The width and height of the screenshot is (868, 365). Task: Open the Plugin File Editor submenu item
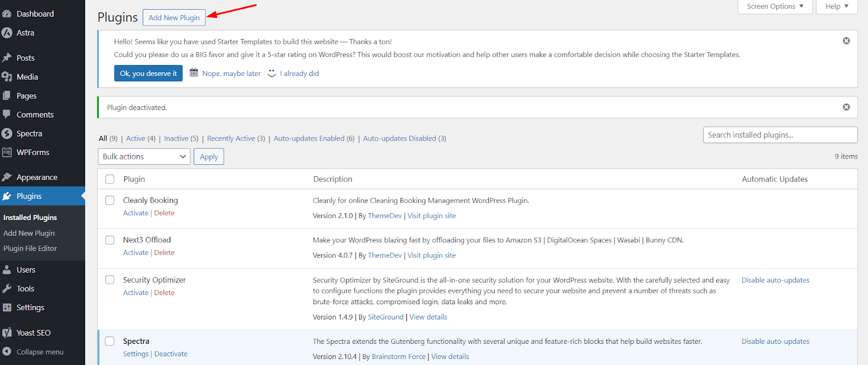pyautogui.click(x=30, y=248)
